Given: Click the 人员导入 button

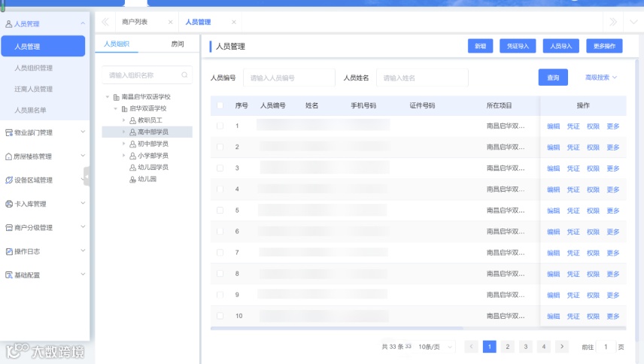Looking at the screenshot, I should [561, 46].
